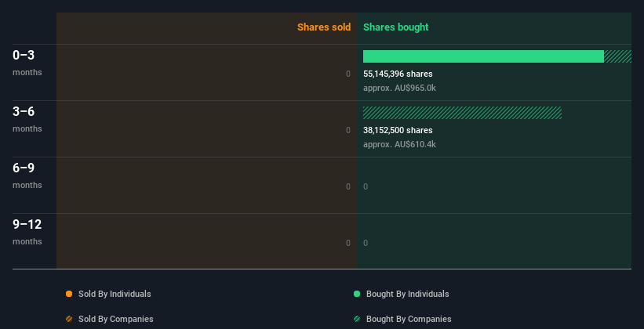
Task: Select the Bought By Companies legend label
Action: click(x=409, y=319)
